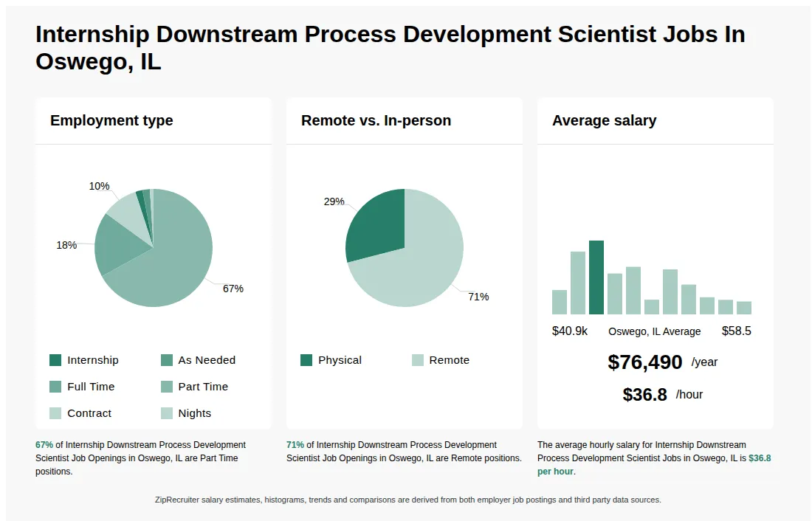Click the 'Contract' legend text
812x521 pixels.
89,413
